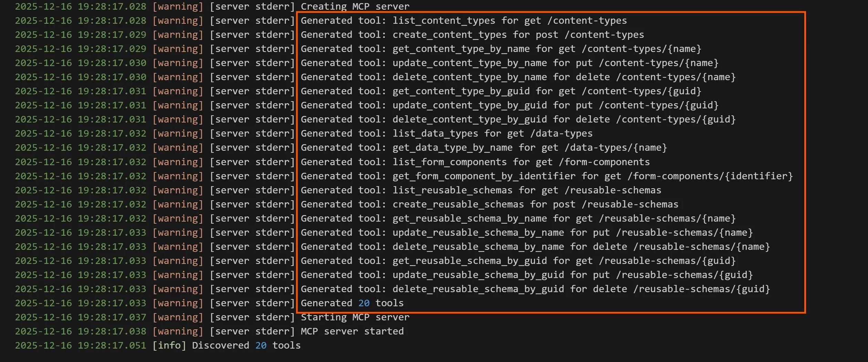Click 'create_content_types' tool name text

click(449, 35)
